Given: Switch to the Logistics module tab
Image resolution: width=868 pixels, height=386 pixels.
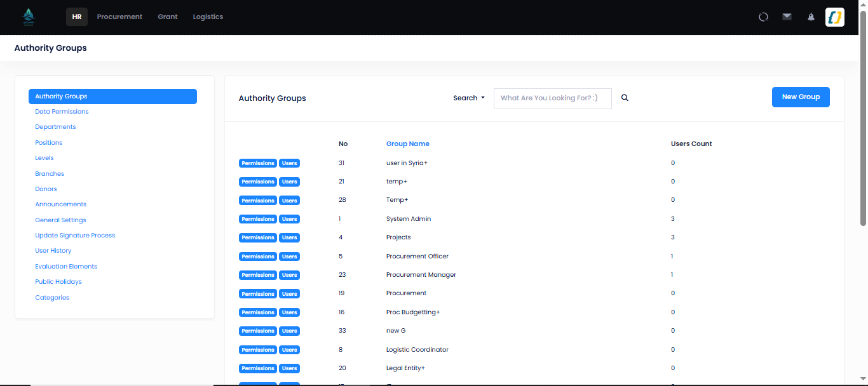Looking at the screenshot, I should coord(208,17).
